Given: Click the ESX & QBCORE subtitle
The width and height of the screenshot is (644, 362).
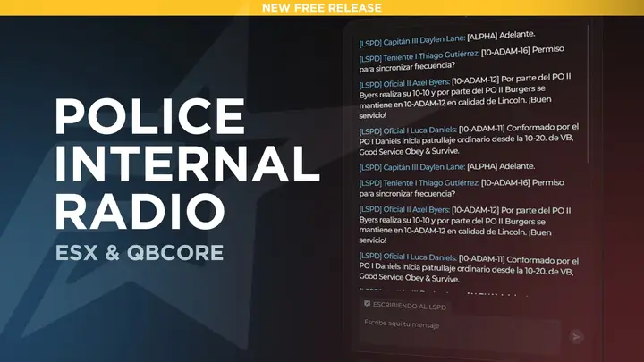Looking at the screenshot, I should coord(140,253).
